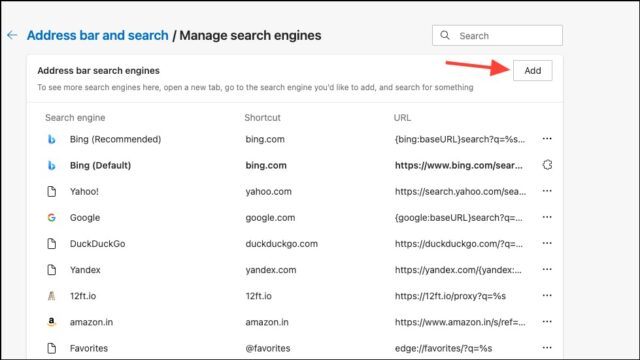
Task: Click the Search settings input field
Action: click(497, 36)
